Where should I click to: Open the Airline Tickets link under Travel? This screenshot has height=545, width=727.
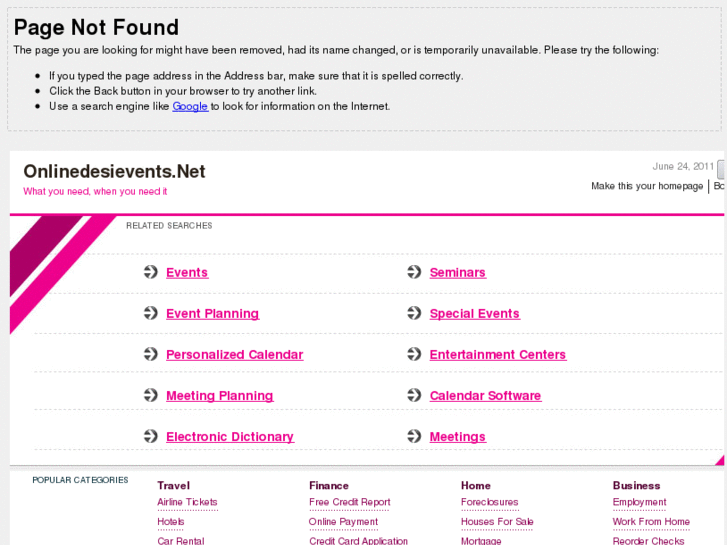187,502
